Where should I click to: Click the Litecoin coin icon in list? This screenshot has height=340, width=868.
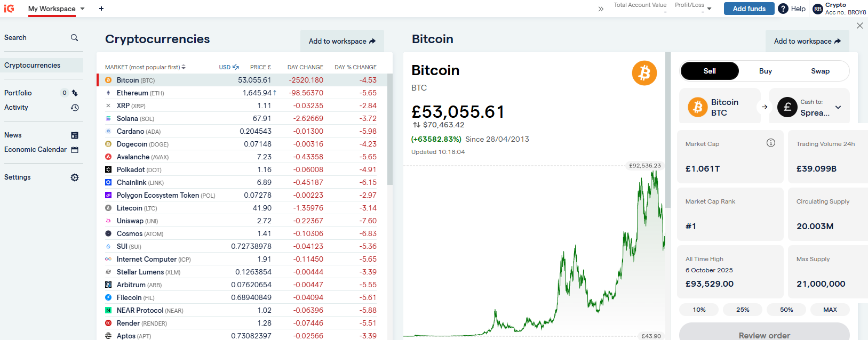108,208
